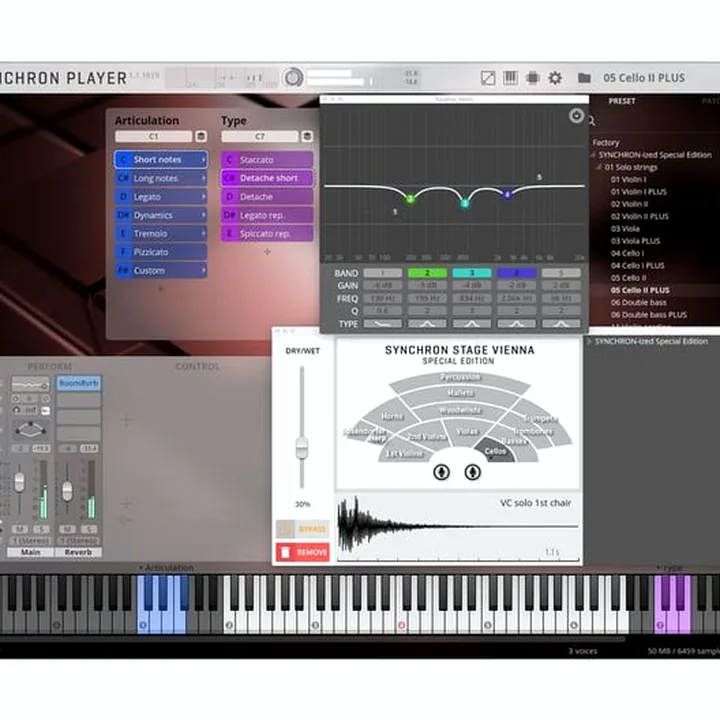Click RoomRvrb effect slot on Reverb channel

pos(79,383)
